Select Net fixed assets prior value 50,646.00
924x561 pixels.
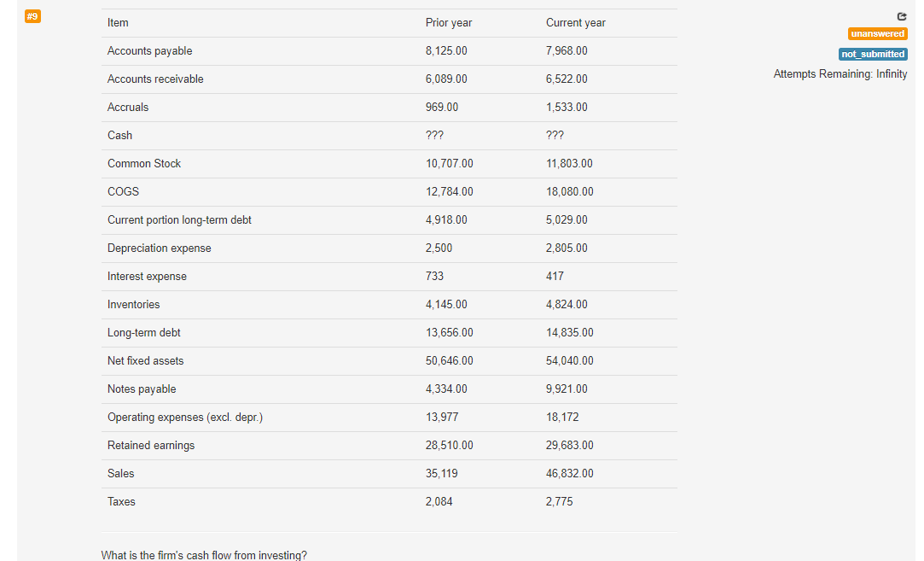(x=449, y=361)
